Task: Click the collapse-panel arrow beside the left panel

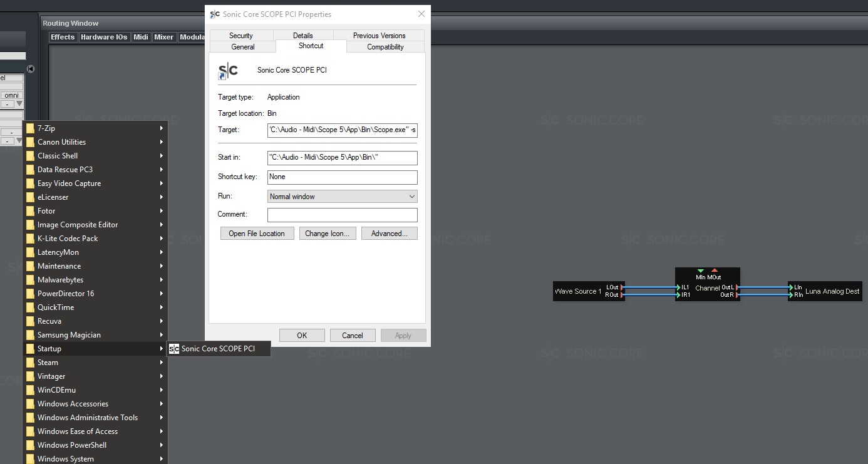Action: (31, 69)
